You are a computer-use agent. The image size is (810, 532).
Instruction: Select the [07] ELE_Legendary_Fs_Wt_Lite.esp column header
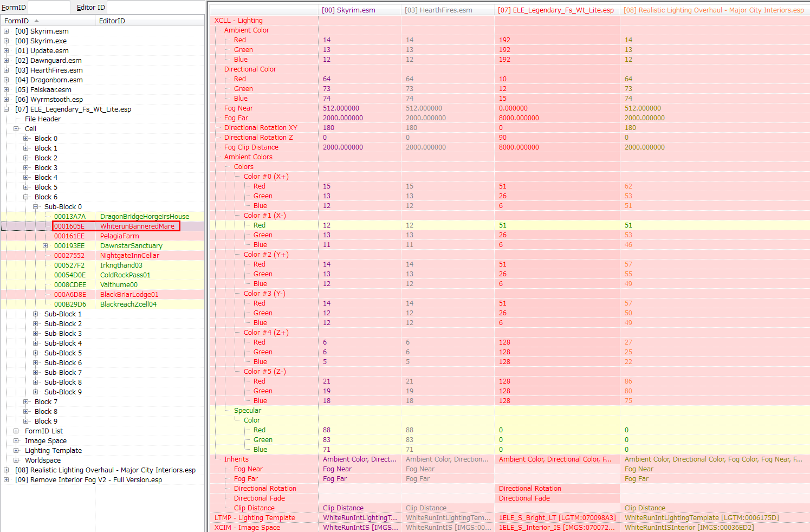pos(557,10)
